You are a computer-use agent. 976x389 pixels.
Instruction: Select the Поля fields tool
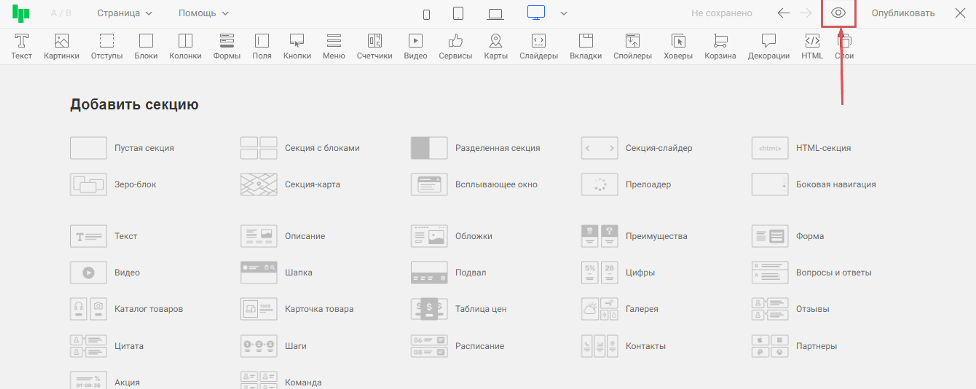point(262,47)
